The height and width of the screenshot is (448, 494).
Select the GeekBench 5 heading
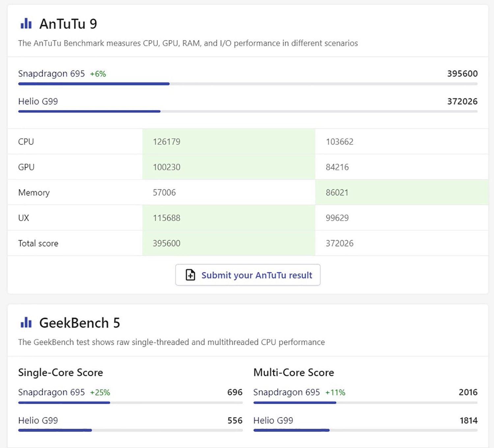click(x=80, y=323)
